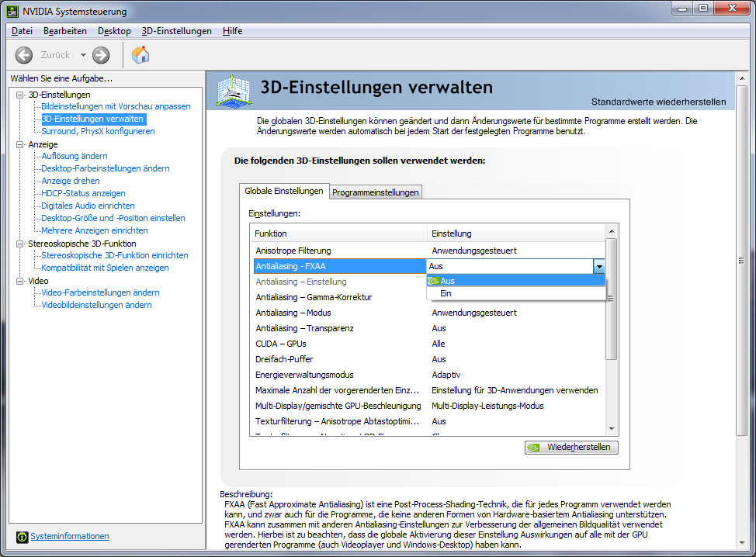
Task: Open Anzeige drehen
Action: click(71, 182)
